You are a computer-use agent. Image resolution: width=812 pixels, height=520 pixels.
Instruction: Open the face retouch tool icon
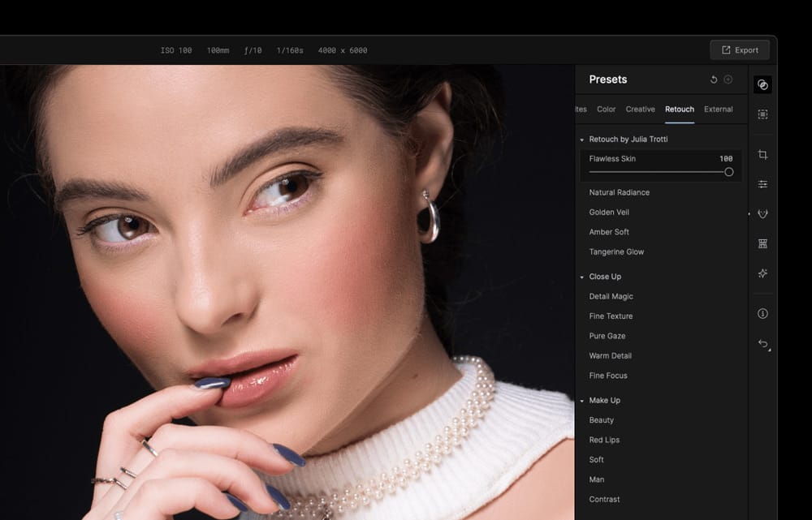click(x=762, y=213)
